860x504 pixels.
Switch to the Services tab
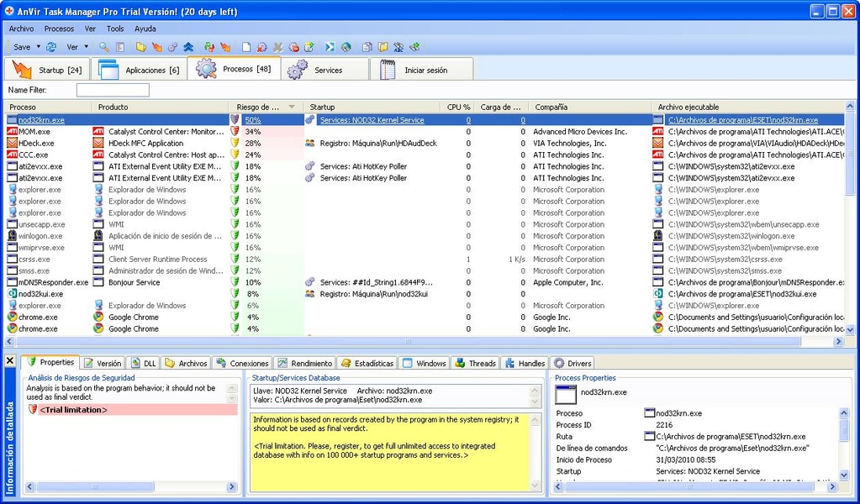(x=327, y=70)
